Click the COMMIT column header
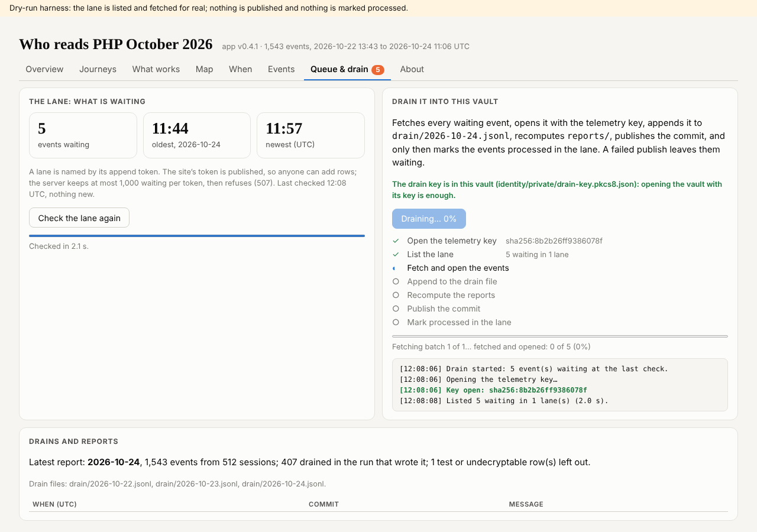757x532 pixels. click(x=323, y=504)
